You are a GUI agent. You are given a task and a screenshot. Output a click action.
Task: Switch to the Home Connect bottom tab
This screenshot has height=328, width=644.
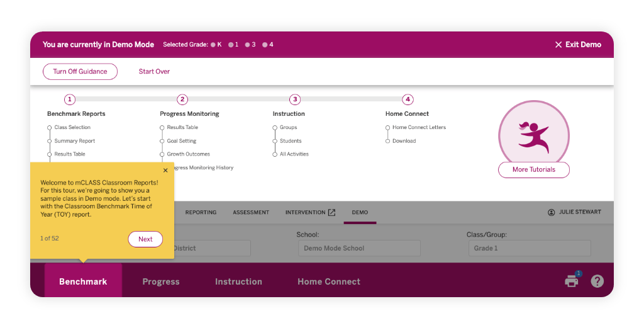coord(329,281)
